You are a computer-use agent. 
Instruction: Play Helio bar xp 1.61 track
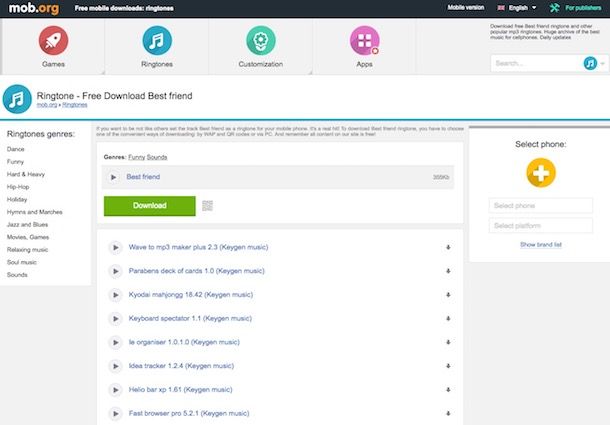116,390
